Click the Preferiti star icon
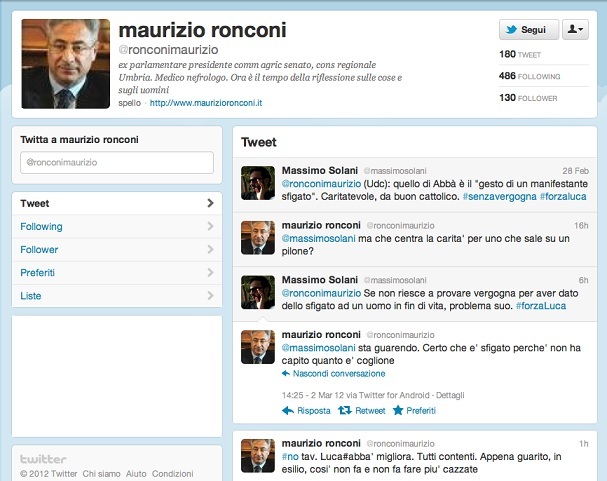 point(398,410)
